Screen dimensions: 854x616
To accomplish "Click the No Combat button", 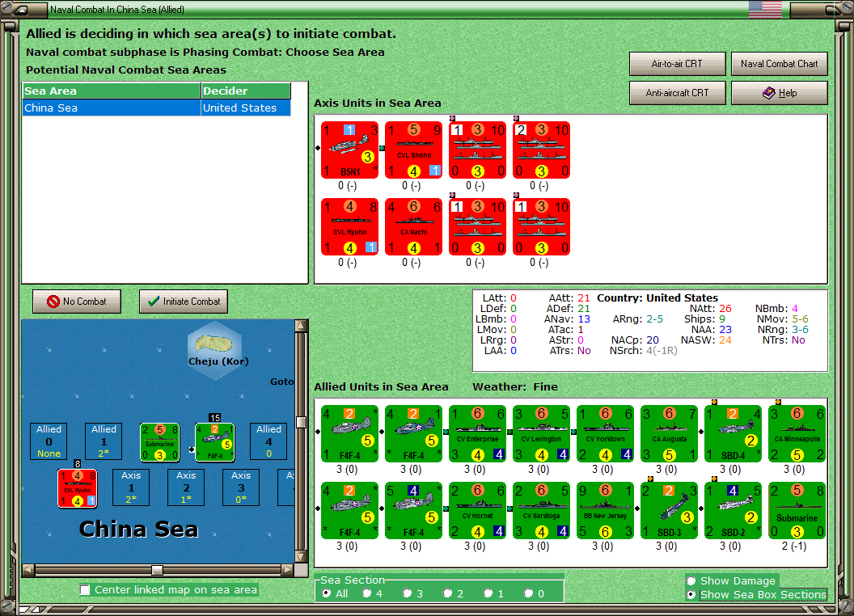I will 77,302.
